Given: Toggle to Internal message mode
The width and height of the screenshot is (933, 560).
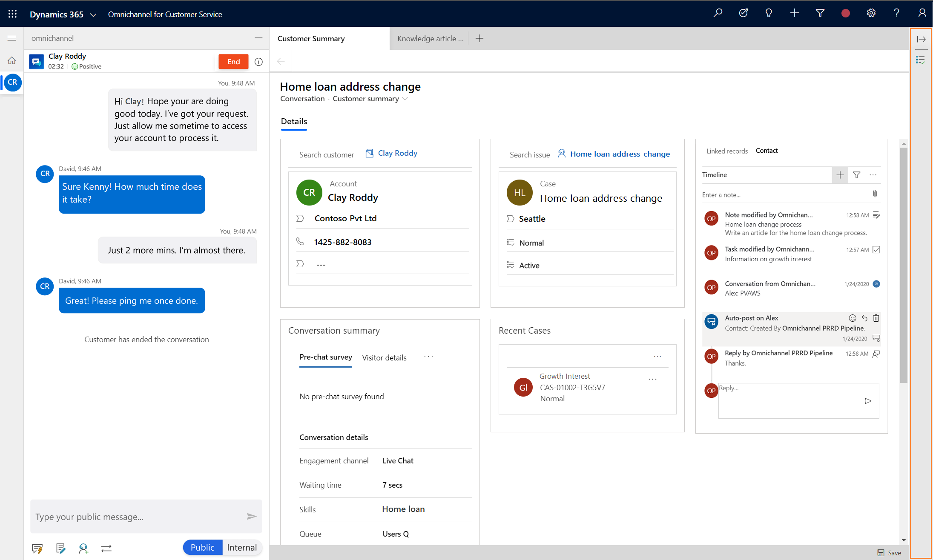Looking at the screenshot, I should [x=242, y=547].
